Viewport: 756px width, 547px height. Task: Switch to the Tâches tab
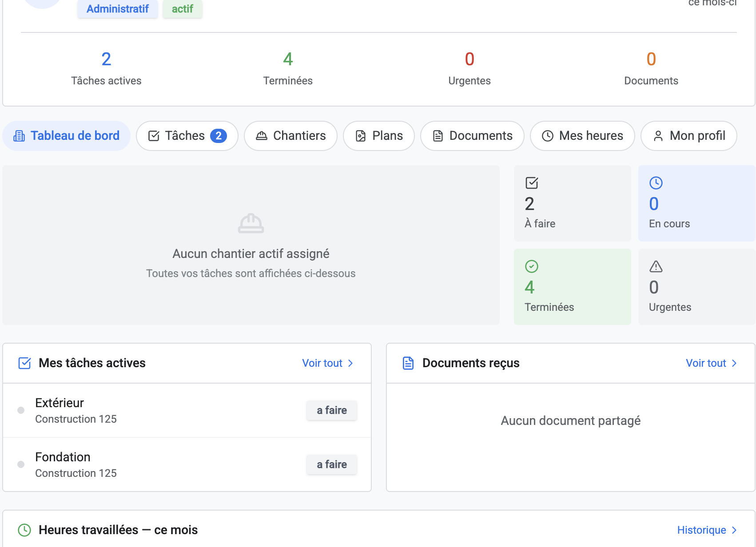pyautogui.click(x=187, y=136)
